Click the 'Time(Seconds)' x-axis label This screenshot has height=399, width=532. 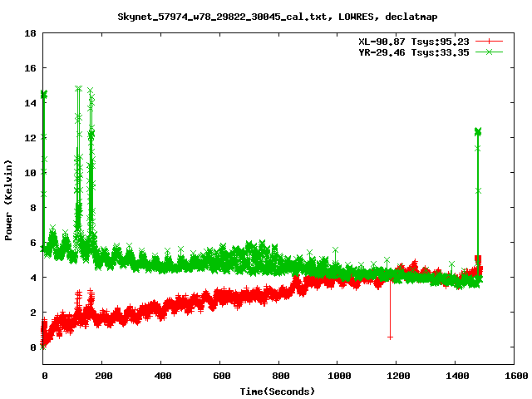277,392
